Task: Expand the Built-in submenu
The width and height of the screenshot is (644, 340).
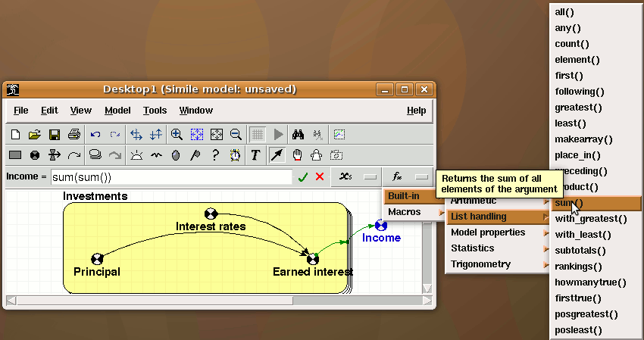Action: 414,196
